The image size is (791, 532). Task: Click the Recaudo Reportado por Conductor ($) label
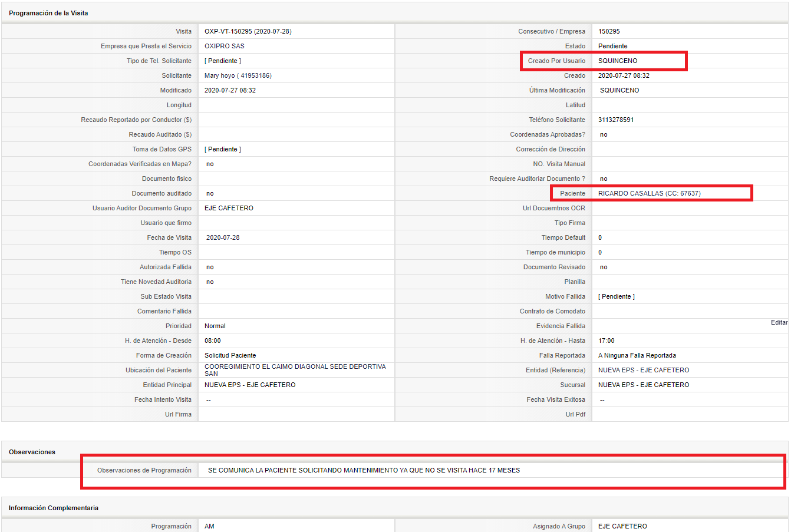[x=136, y=120]
